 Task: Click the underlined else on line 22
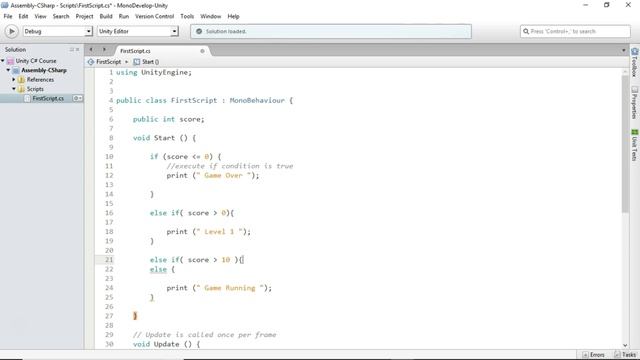158,269
